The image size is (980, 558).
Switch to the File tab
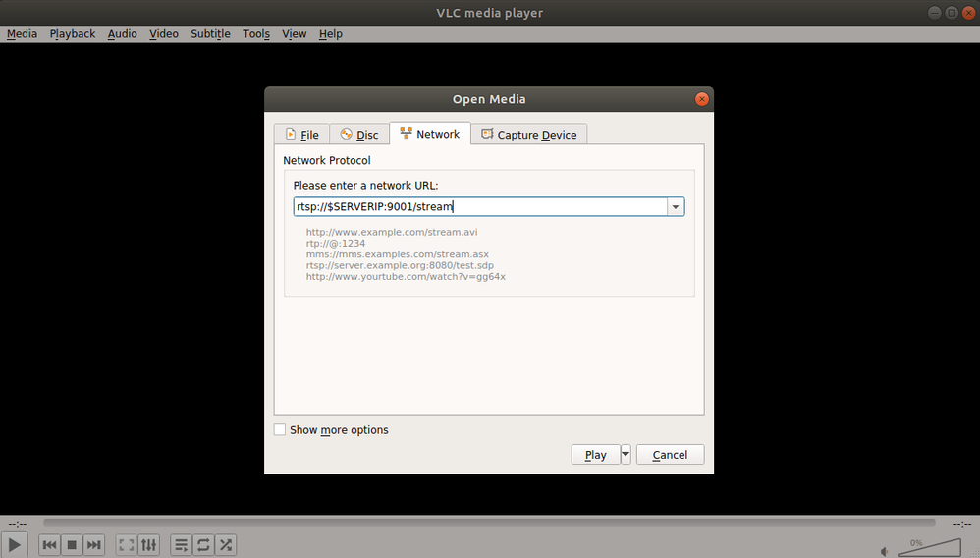point(301,135)
